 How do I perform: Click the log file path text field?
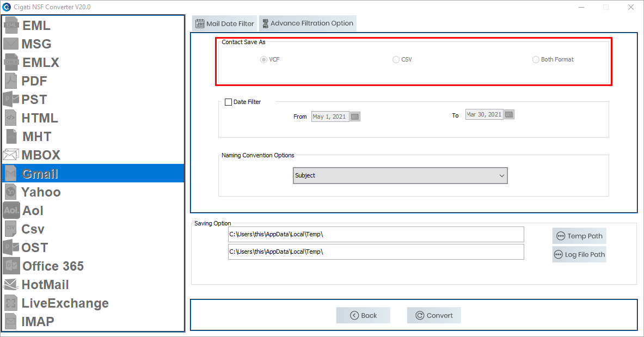376,252
